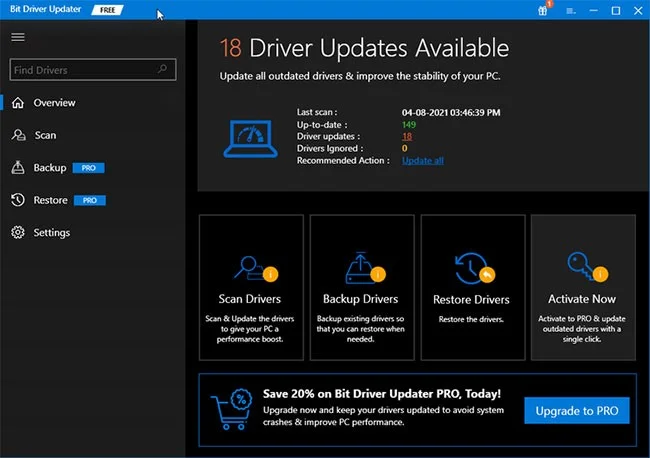Focus the Find Drivers search field
Viewport: 650px width, 458px height.
[x=93, y=69]
